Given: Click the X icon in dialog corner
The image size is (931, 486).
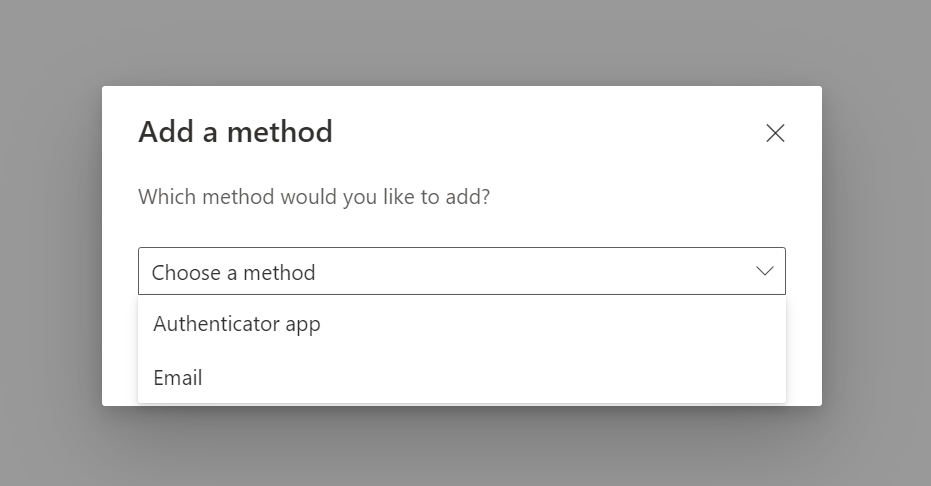Looking at the screenshot, I should [775, 133].
